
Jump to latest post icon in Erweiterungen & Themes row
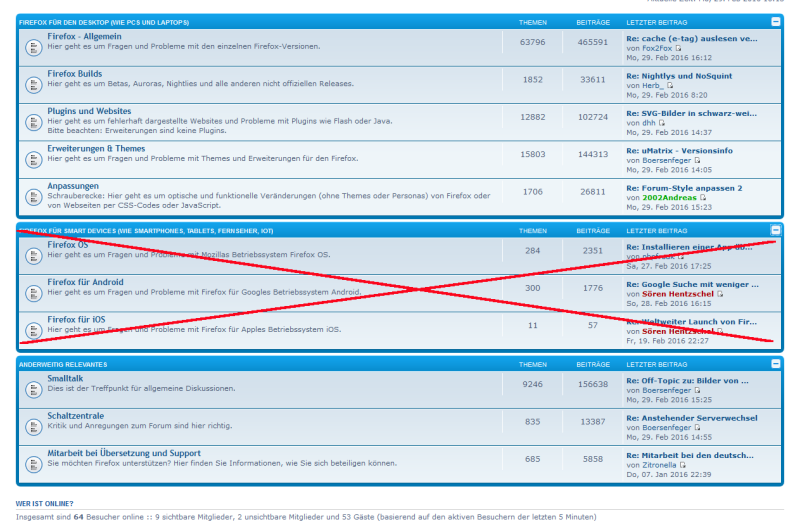coord(697,160)
